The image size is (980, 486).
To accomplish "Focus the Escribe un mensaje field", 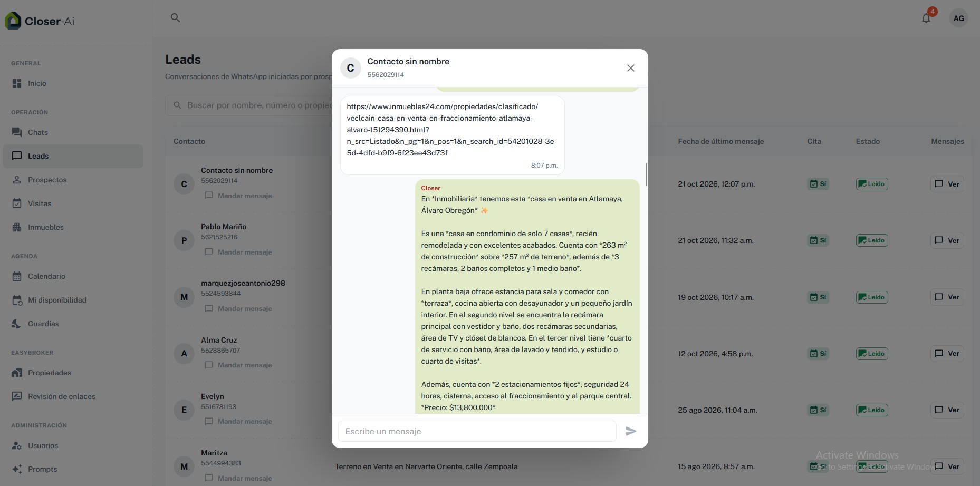I will (477, 431).
